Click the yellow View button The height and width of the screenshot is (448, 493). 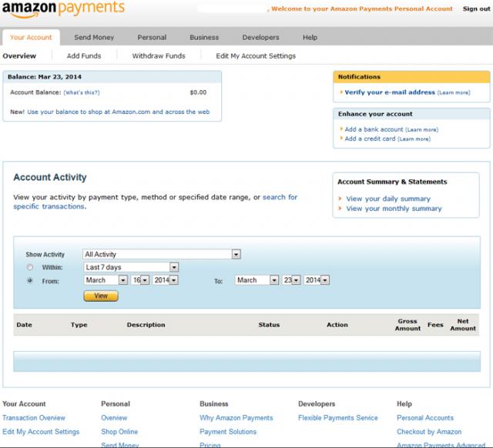click(x=101, y=296)
